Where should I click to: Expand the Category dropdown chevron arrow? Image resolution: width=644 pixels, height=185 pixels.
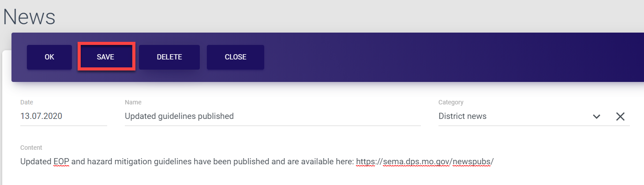tap(597, 117)
